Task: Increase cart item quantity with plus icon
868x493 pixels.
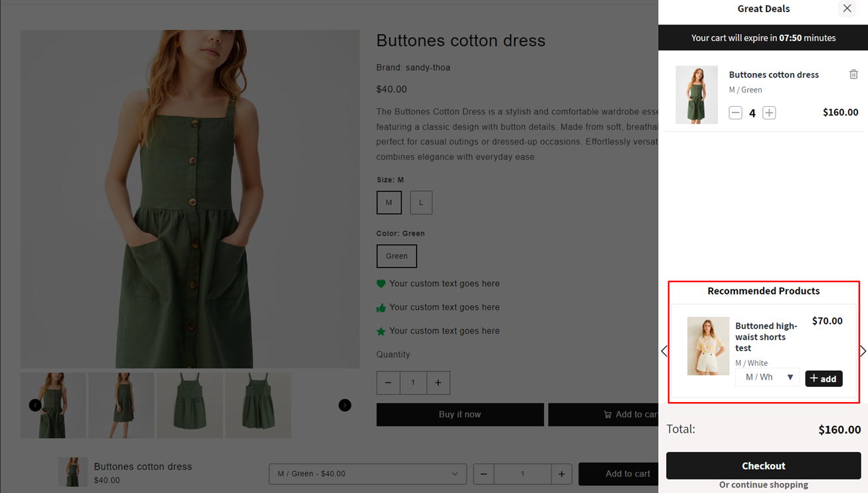Action: [769, 113]
